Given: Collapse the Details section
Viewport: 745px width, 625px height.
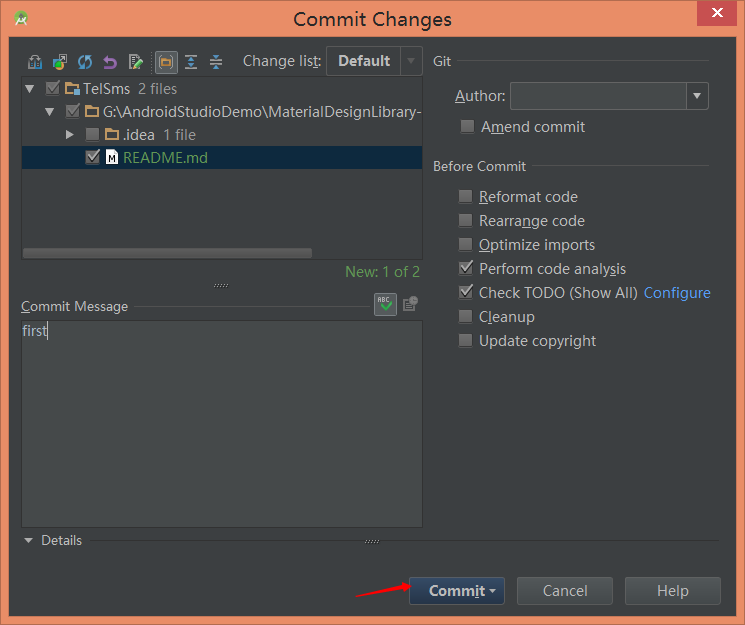Looking at the screenshot, I should pos(28,541).
